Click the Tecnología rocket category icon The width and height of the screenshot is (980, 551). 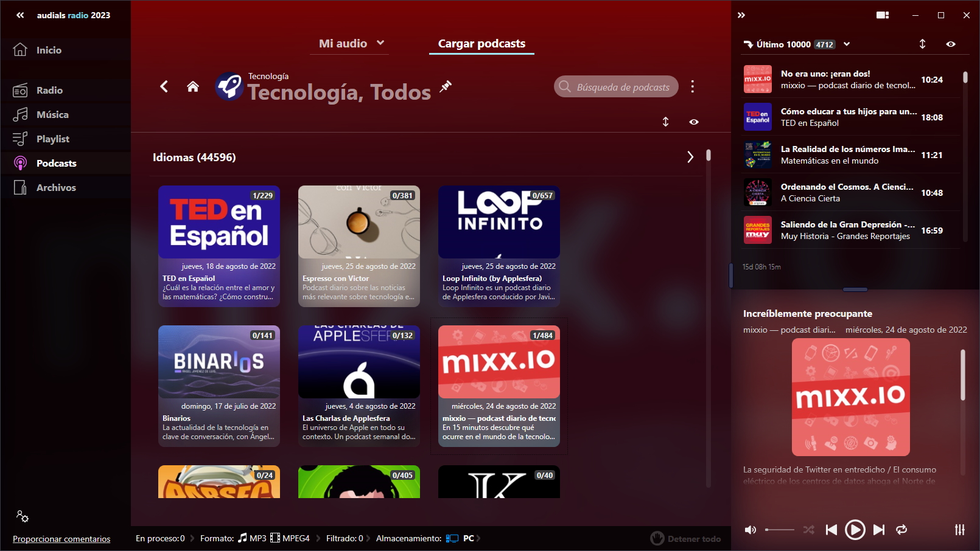coord(229,86)
